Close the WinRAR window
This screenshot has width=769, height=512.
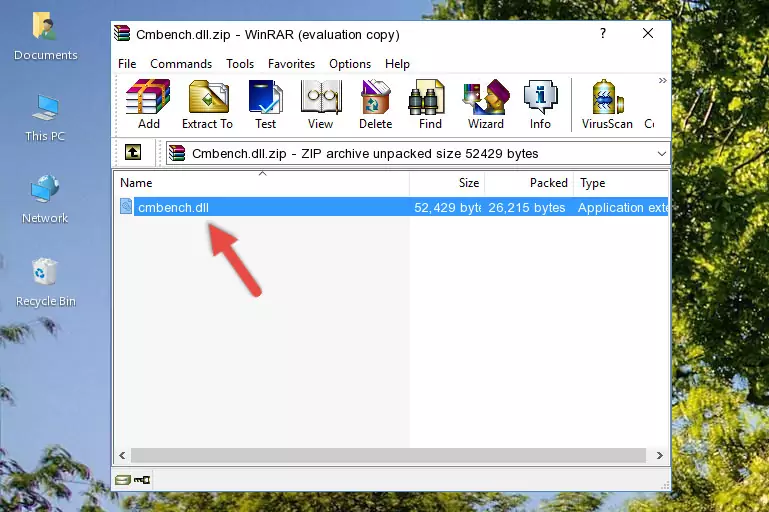[648, 33]
